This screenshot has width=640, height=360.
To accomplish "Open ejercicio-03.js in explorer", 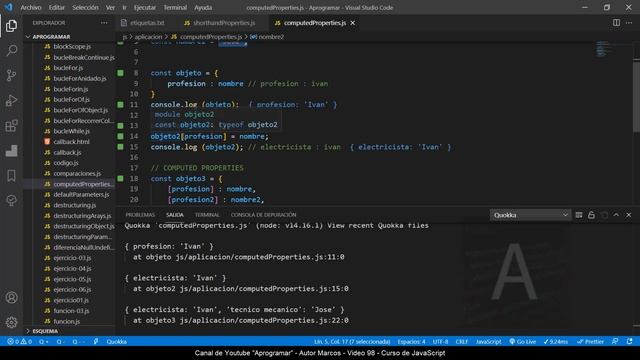I will (x=72, y=258).
